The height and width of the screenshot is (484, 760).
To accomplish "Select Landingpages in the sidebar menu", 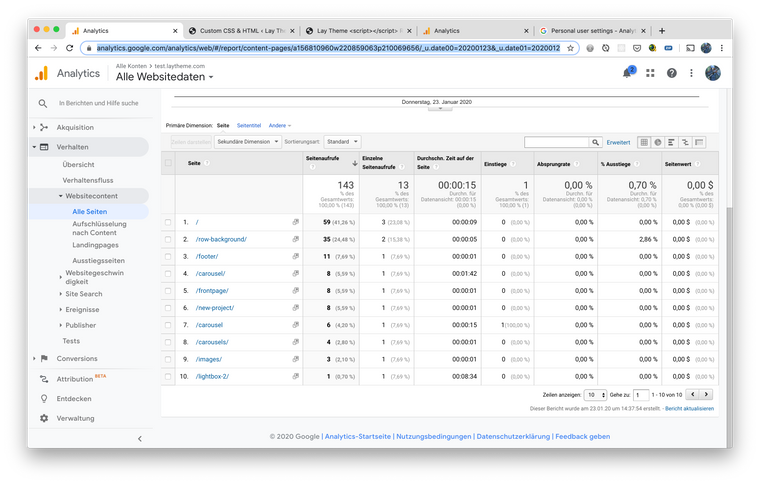I will click(95, 245).
